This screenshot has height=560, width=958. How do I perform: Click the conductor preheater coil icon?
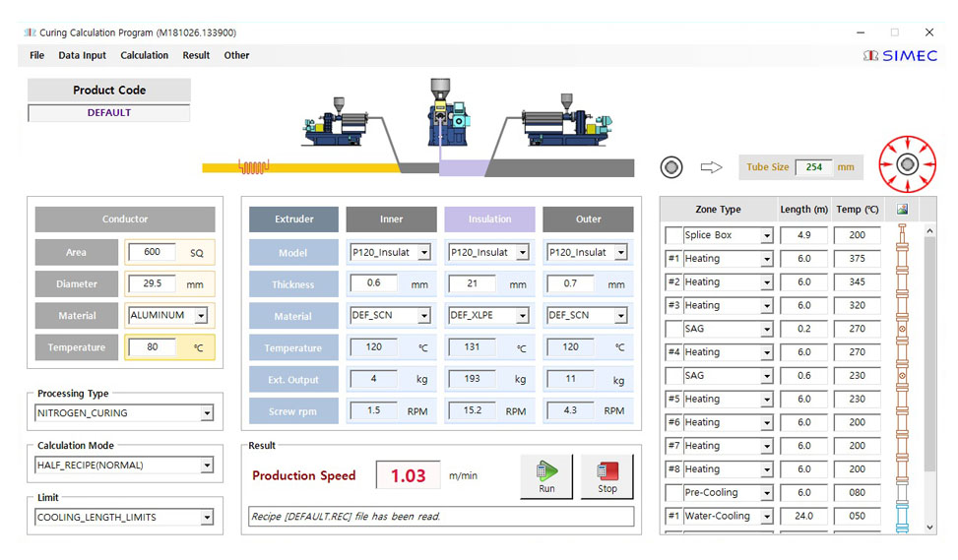[254, 167]
